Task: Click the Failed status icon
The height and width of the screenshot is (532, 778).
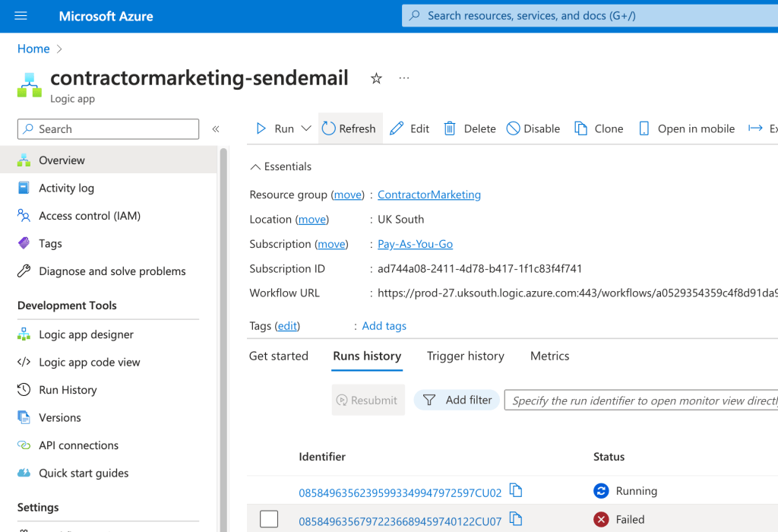Action: coord(601,520)
